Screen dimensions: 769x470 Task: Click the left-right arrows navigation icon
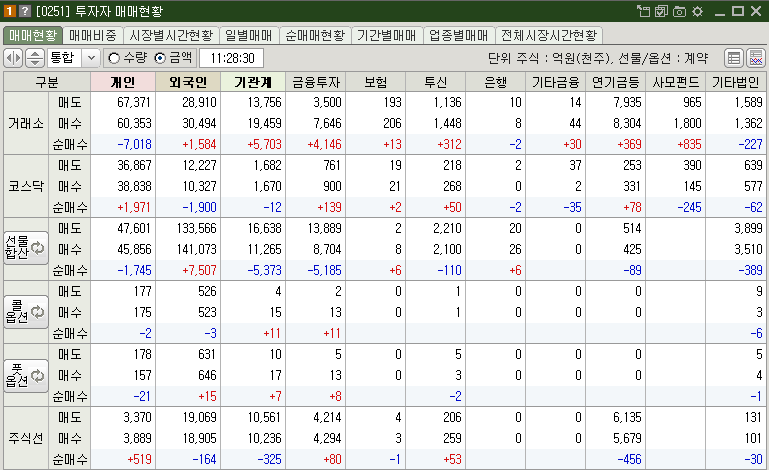pos(14,58)
